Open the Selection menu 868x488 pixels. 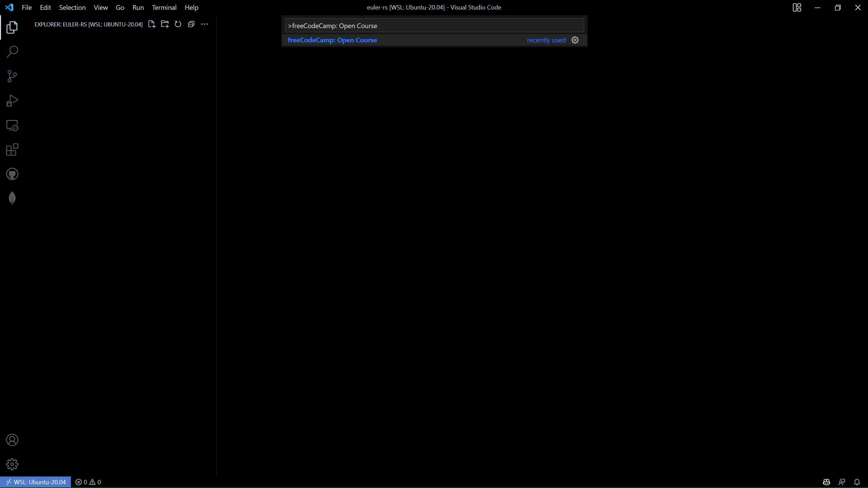(x=72, y=7)
